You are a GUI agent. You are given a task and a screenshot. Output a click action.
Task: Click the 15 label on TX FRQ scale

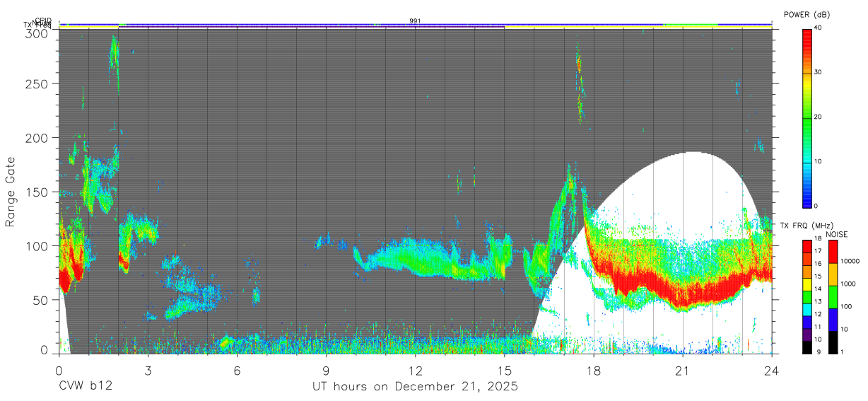coord(818,276)
